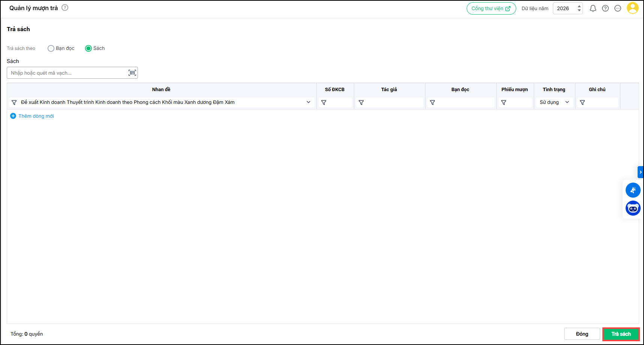Open the panda assistant chatbot icon
644x345 pixels.
[x=633, y=208]
